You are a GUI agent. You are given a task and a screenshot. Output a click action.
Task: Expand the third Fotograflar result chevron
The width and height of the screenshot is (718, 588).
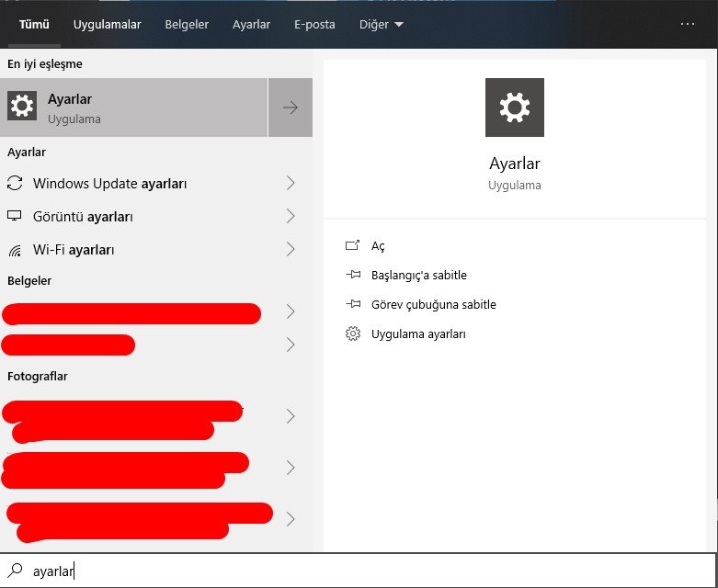tap(291, 519)
